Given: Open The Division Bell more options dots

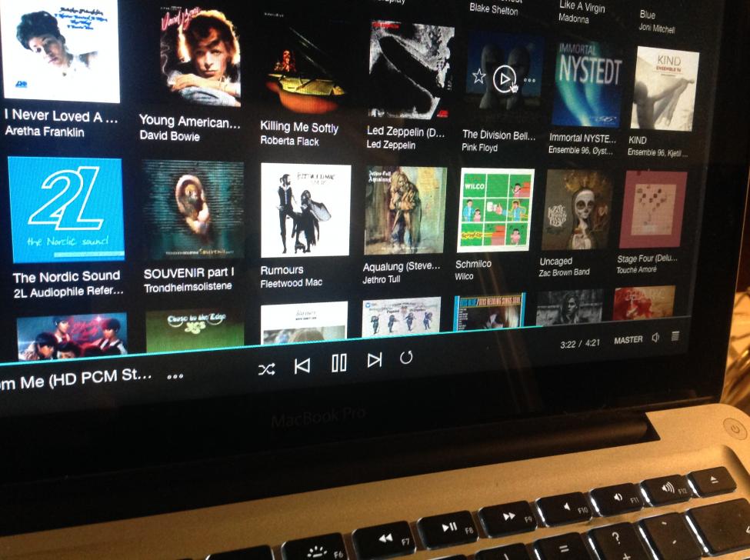Looking at the screenshot, I should click(529, 80).
